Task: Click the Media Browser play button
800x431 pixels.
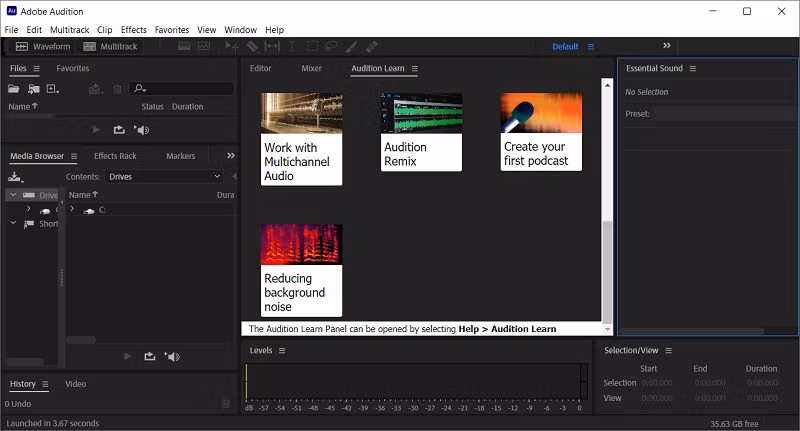Action: click(128, 356)
